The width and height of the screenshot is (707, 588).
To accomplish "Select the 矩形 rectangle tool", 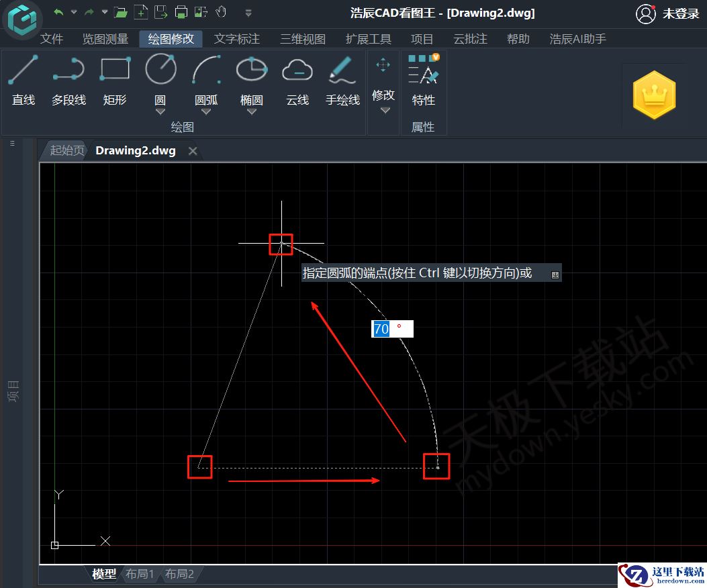I will pos(115,81).
